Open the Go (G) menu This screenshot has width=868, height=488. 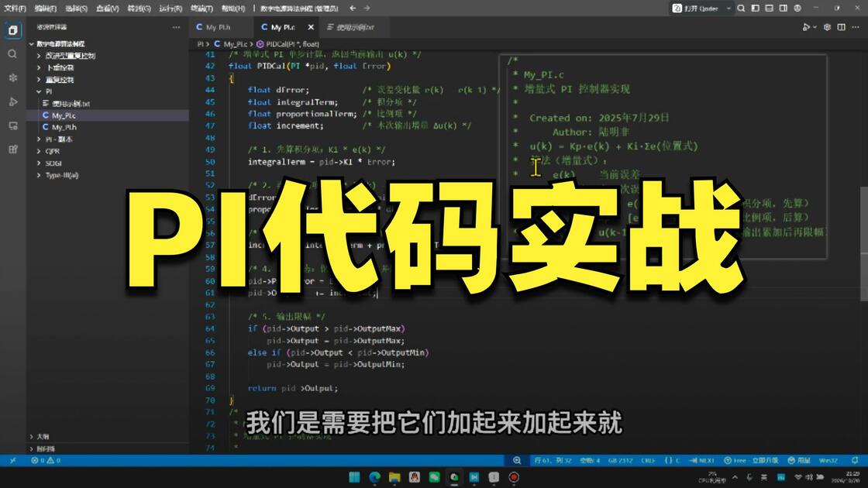pos(139,9)
